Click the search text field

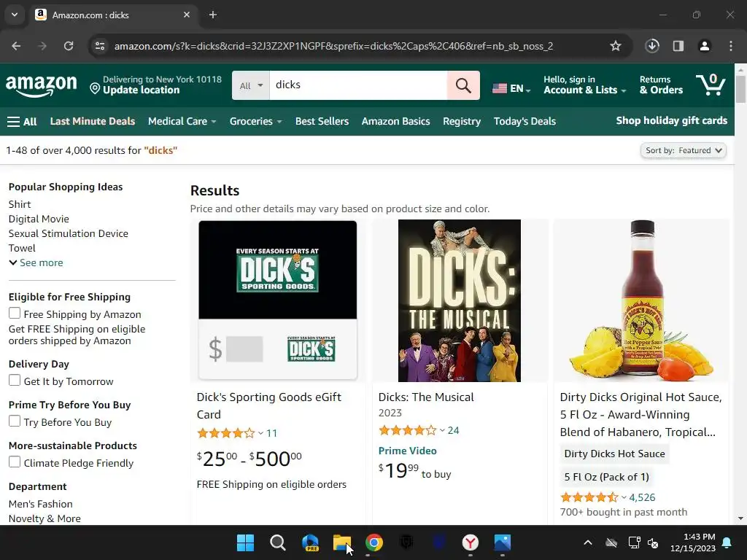[358, 86]
